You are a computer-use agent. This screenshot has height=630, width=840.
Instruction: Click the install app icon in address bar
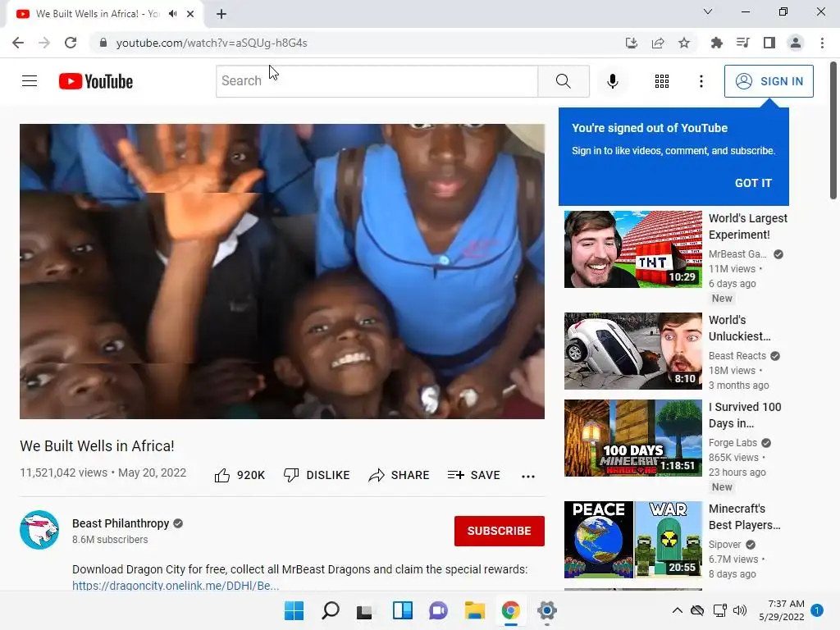click(631, 43)
